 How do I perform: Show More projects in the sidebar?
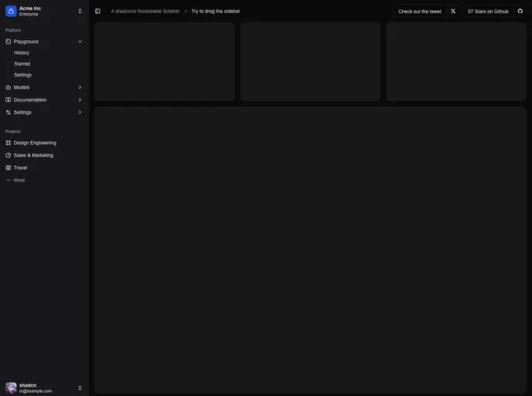pyautogui.click(x=19, y=179)
